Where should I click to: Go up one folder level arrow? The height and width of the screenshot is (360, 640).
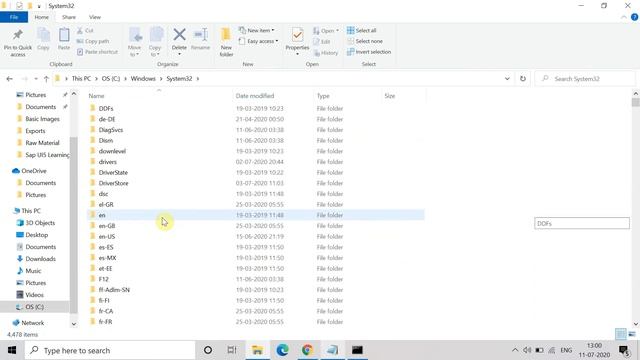coord(46,79)
